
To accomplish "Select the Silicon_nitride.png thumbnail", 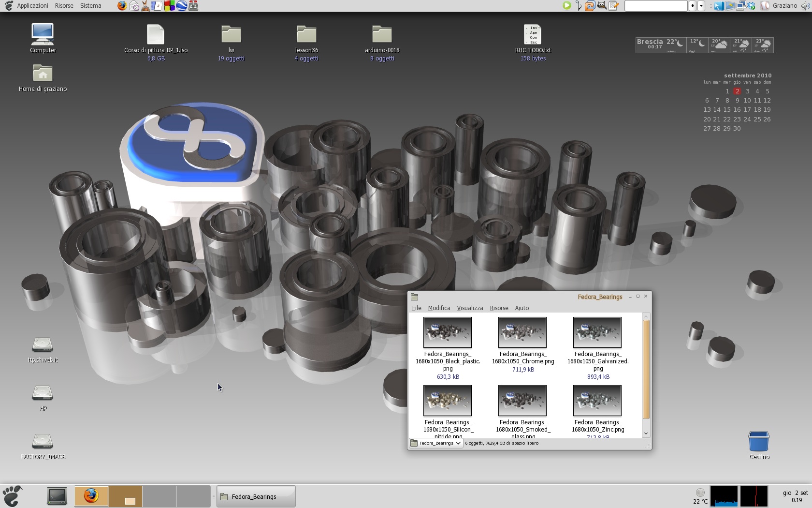I will 448,401.
